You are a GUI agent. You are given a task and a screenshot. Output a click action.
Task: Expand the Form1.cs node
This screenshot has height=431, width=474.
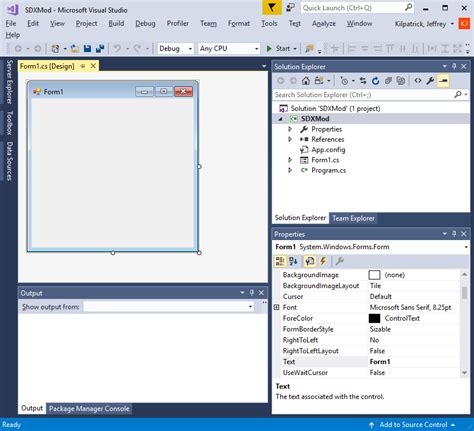[290, 160]
